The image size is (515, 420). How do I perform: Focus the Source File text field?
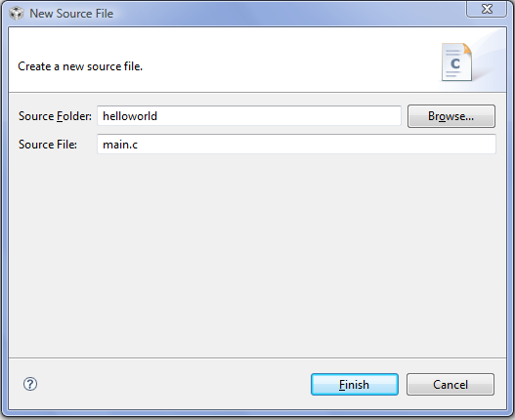tap(296, 144)
